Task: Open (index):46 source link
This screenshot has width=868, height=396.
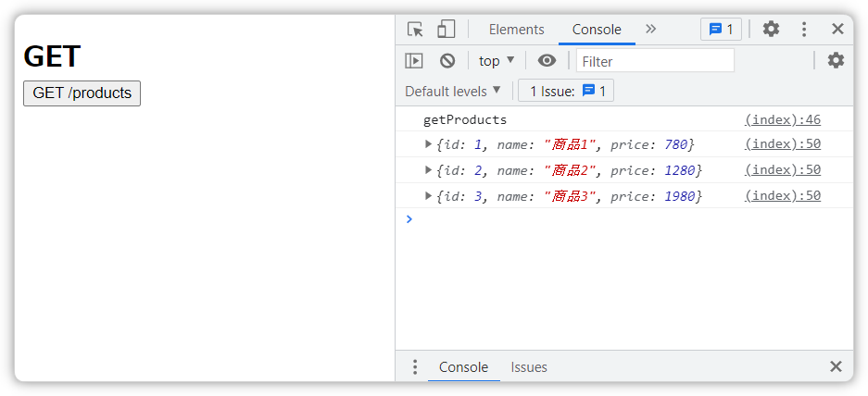Action: (x=783, y=119)
